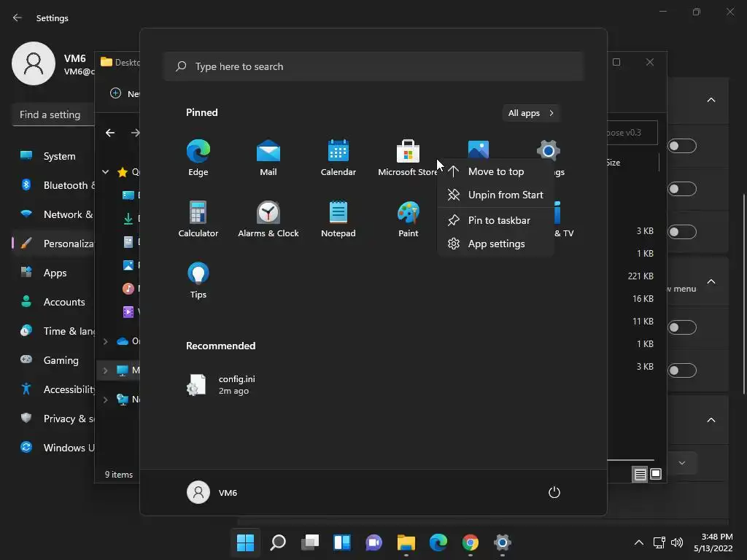Choose Pin to taskbar

pyautogui.click(x=495, y=220)
